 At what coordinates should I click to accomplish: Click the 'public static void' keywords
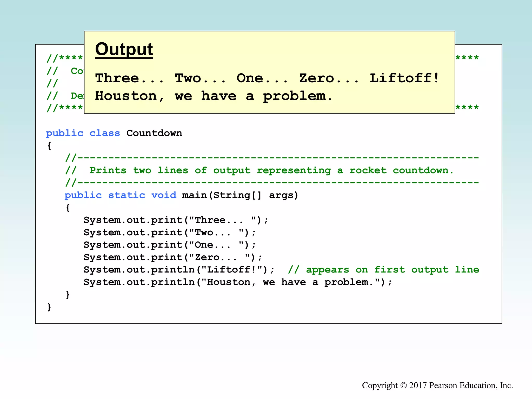click(x=121, y=195)
